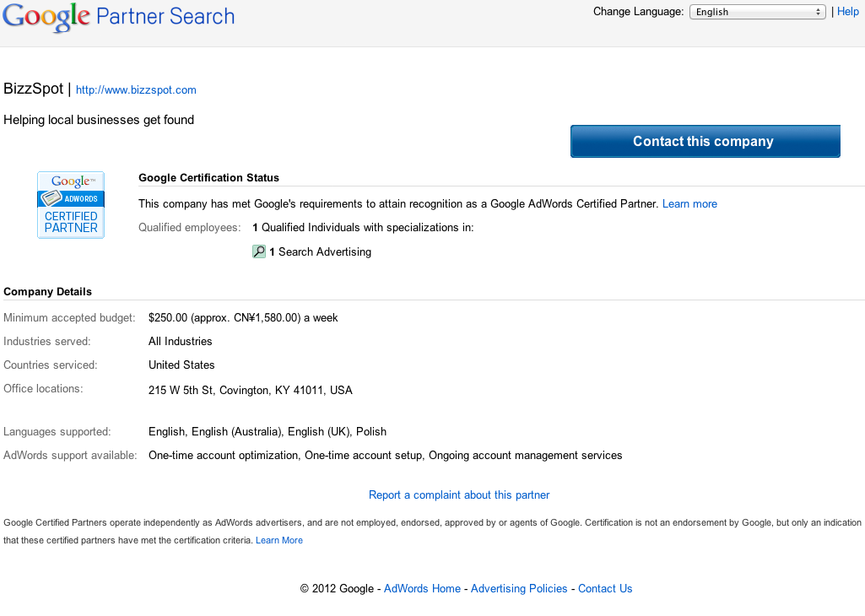Click Contact Us in the footer

[605, 588]
